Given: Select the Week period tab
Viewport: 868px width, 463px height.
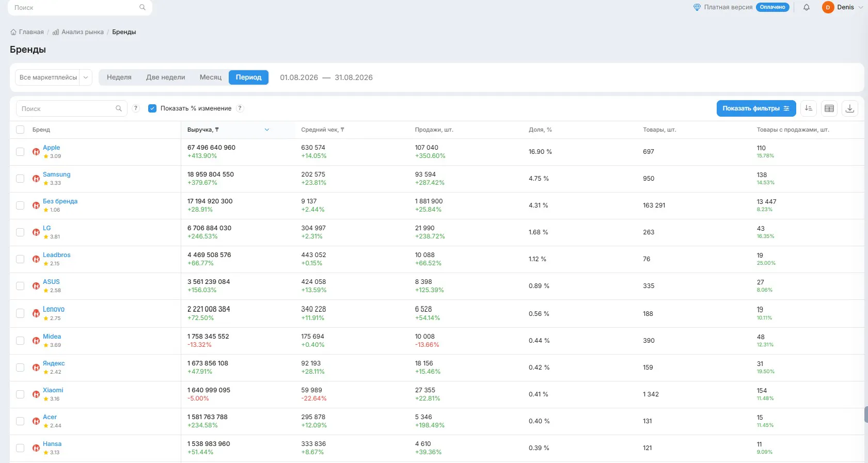Looking at the screenshot, I should click(x=119, y=77).
